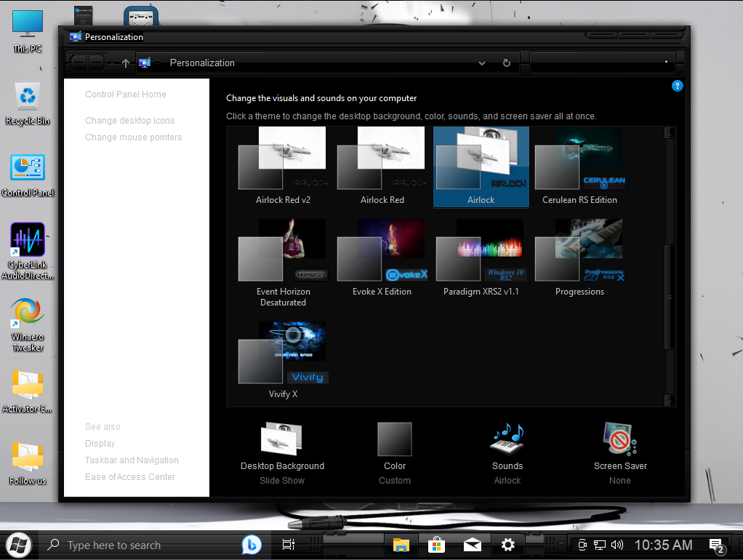Click the Meet Now tray icon
743x560 pixels.
tap(582, 545)
